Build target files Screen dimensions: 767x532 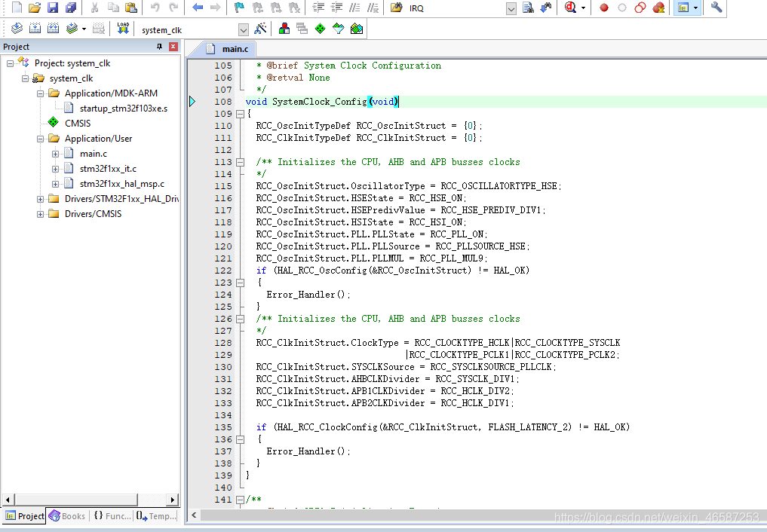(35, 29)
